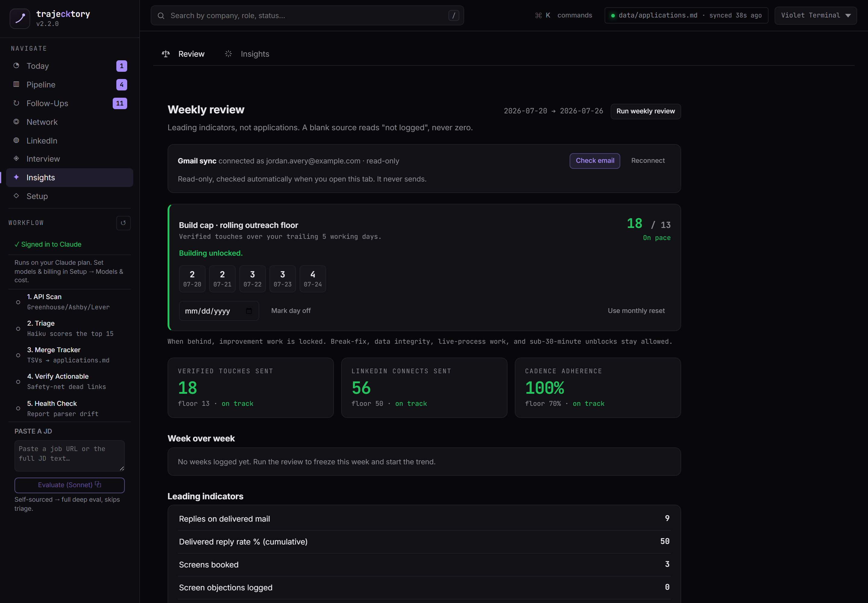The height and width of the screenshot is (603, 868).
Task: Click the Paste a JD text area
Action: pos(70,455)
